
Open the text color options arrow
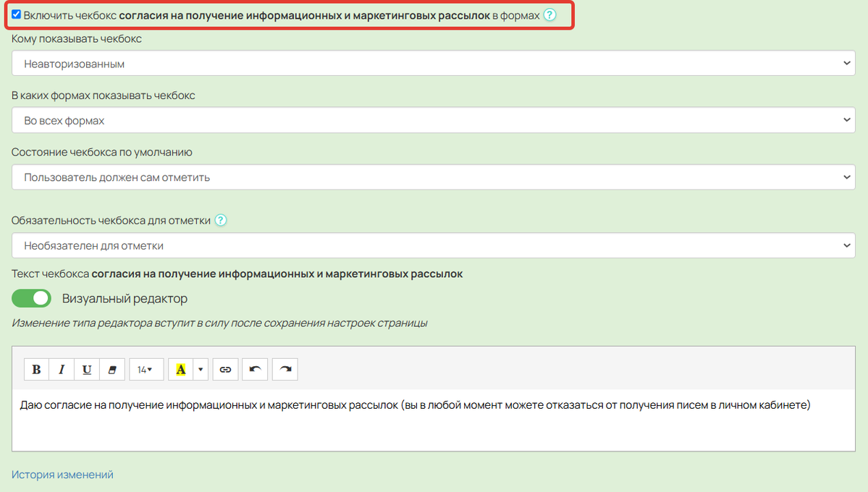(x=201, y=369)
